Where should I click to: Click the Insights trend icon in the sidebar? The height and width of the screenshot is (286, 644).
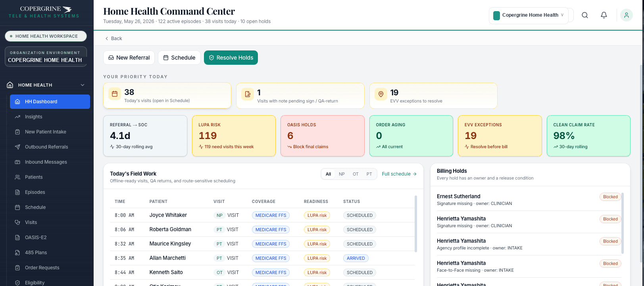tap(17, 117)
